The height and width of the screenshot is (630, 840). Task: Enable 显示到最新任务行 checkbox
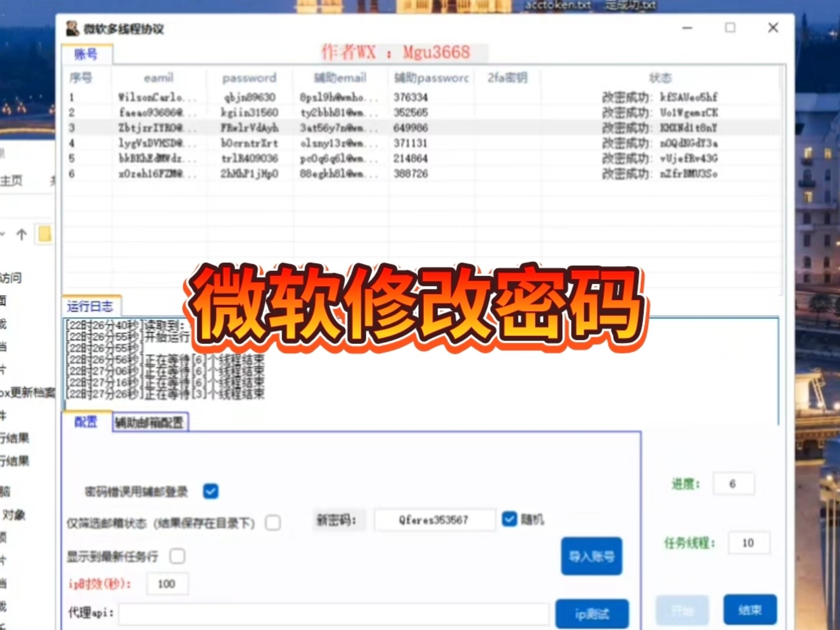(177, 556)
